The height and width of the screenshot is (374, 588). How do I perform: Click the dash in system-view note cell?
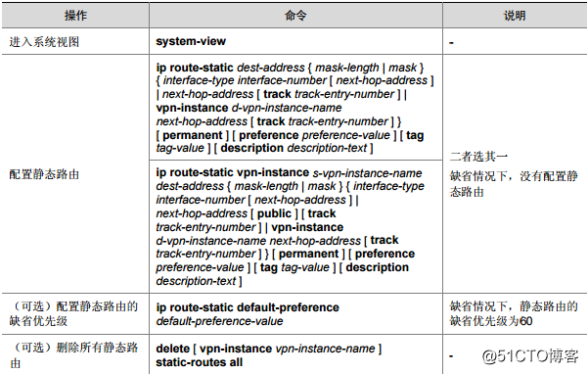[451, 42]
